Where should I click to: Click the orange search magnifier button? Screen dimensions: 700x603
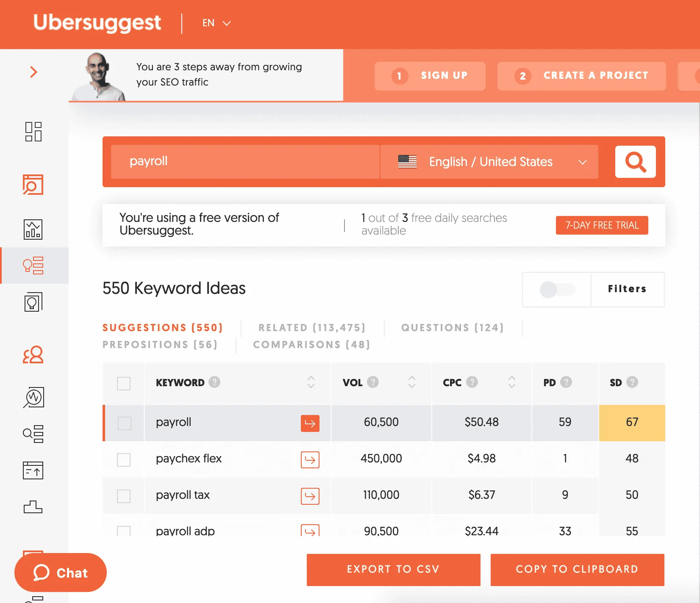(x=635, y=162)
